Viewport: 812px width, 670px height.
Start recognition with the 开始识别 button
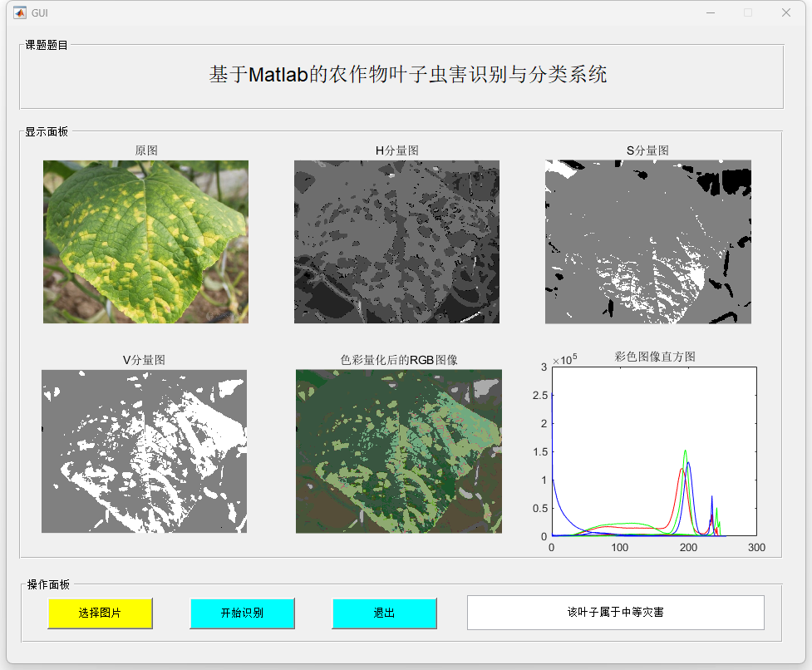pyautogui.click(x=242, y=613)
